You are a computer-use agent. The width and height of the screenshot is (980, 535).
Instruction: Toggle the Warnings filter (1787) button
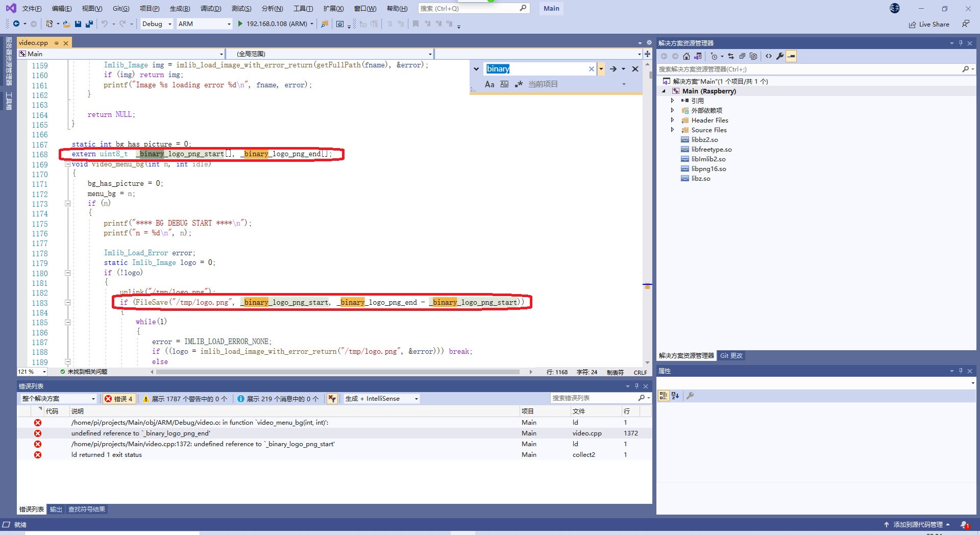tap(185, 399)
